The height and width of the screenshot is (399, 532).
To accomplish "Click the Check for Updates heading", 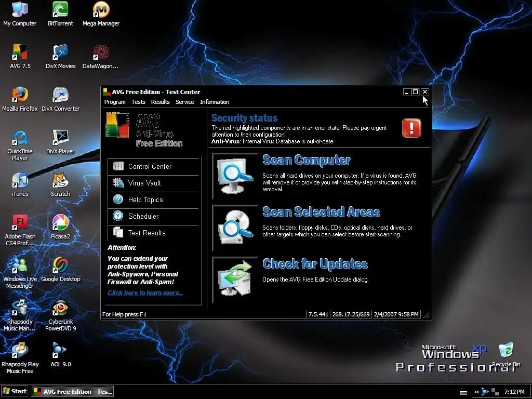I will [315, 264].
